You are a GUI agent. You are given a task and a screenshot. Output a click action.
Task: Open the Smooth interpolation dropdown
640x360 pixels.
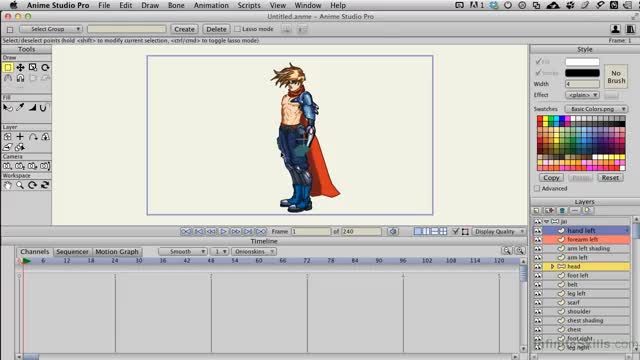tap(182, 251)
